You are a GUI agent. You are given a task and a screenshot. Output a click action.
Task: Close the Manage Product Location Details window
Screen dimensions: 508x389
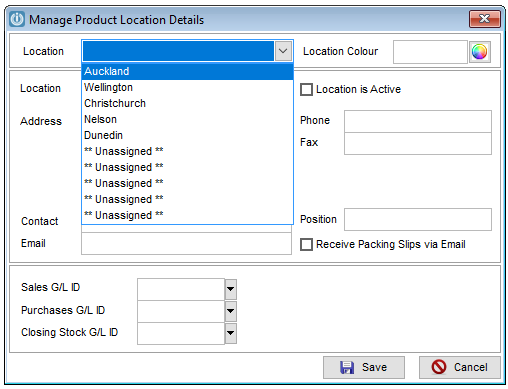[x=484, y=19]
